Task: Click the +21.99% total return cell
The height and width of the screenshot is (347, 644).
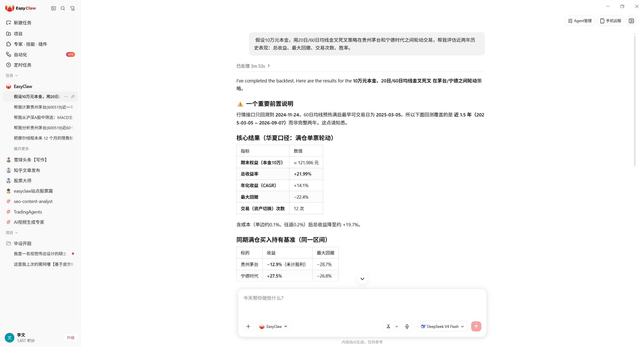Action: click(306, 174)
